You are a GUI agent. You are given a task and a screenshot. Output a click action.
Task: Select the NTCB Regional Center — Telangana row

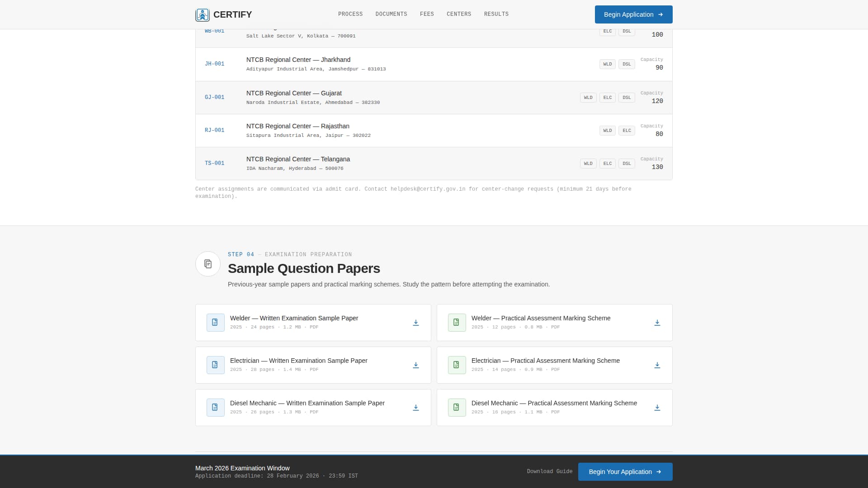(x=434, y=164)
